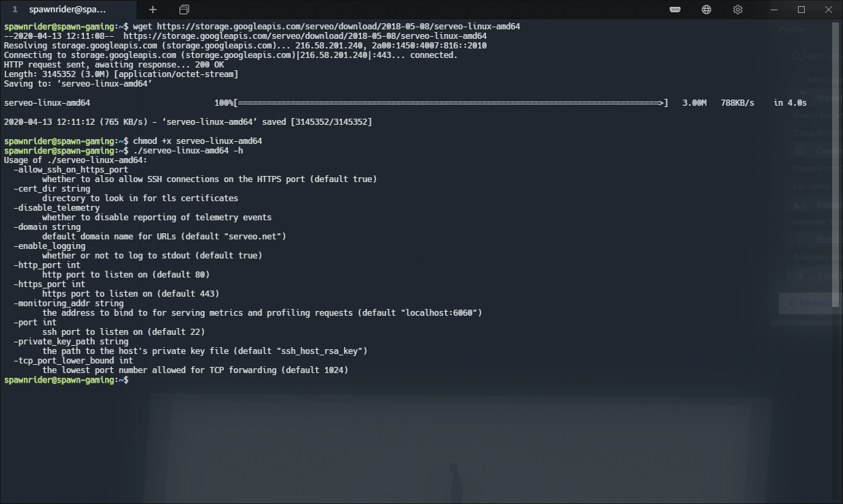Viewport: 843px width, 504px height.
Task: Click the URL on the timestamped second line
Action: (304, 36)
